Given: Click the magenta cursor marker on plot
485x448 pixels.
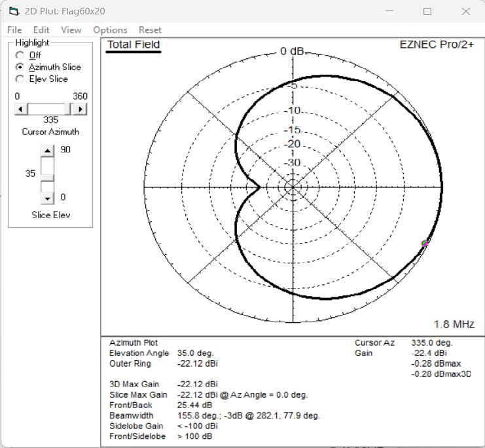Looking at the screenshot, I should point(425,244).
